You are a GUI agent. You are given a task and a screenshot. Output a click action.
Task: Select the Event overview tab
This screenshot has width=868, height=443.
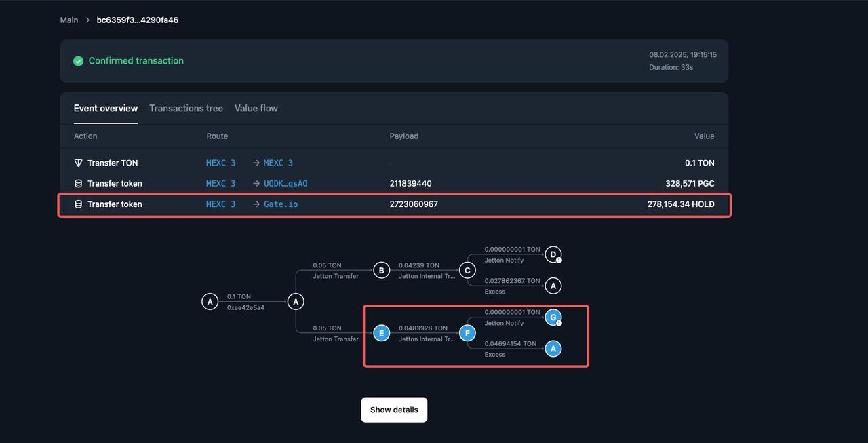point(106,109)
